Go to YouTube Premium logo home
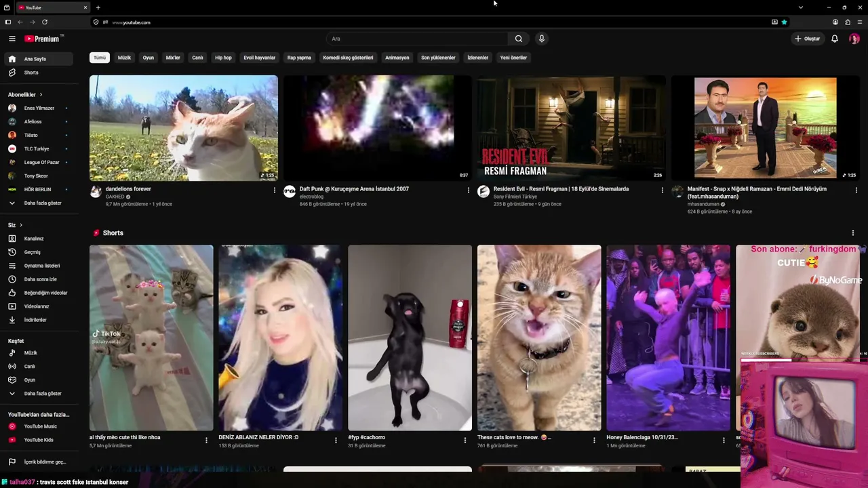The height and width of the screenshot is (488, 868). tap(42, 39)
